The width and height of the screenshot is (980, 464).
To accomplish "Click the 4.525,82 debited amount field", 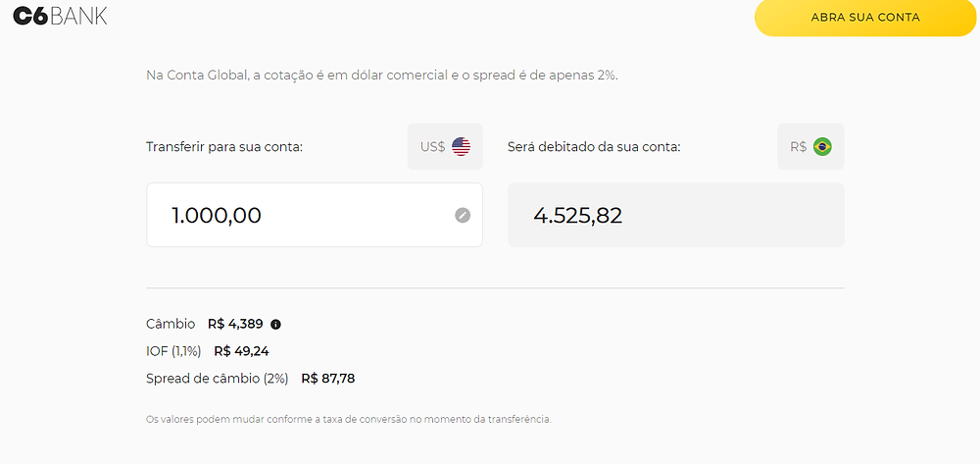I will click(x=675, y=215).
